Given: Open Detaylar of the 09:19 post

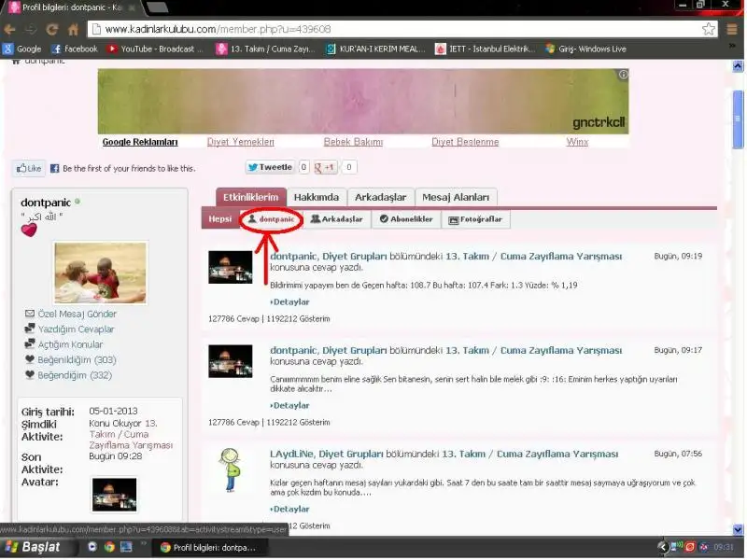Looking at the screenshot, I should pos(289,302).
